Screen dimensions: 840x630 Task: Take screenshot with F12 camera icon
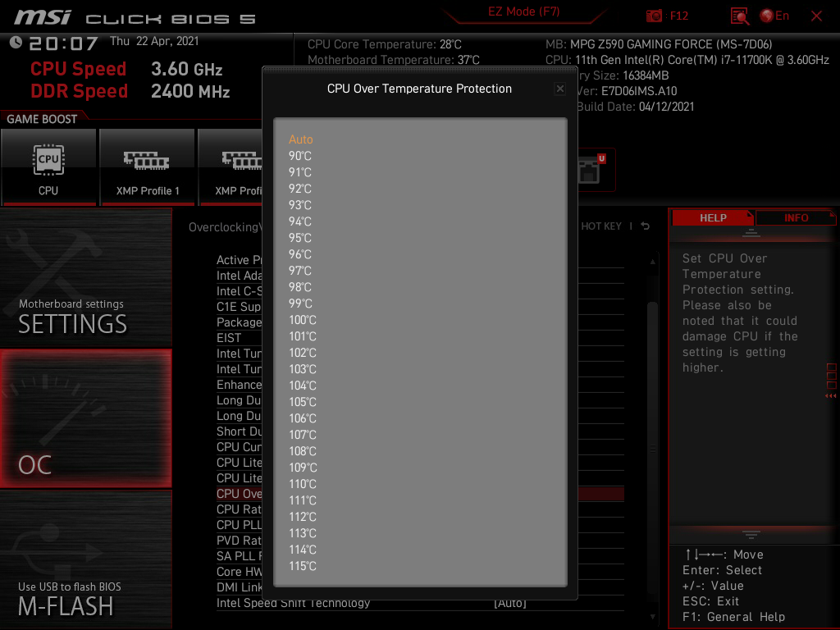tap(667, 16)
